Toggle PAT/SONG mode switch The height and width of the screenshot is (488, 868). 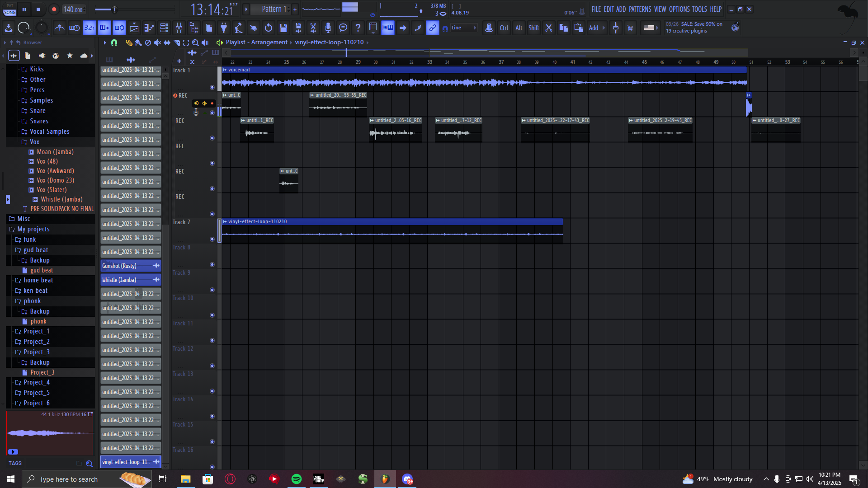click(x=9, y=9)
